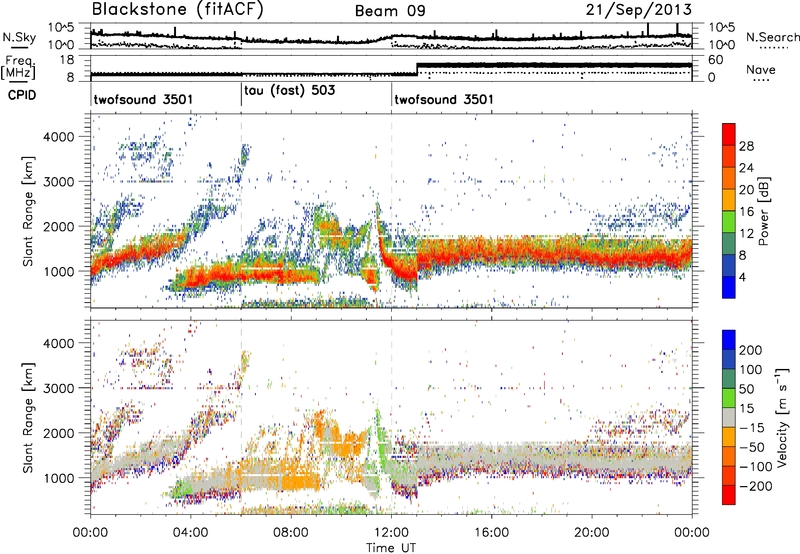Click the "24" power colorbar label
800x554 pixels.
[746, 168]
